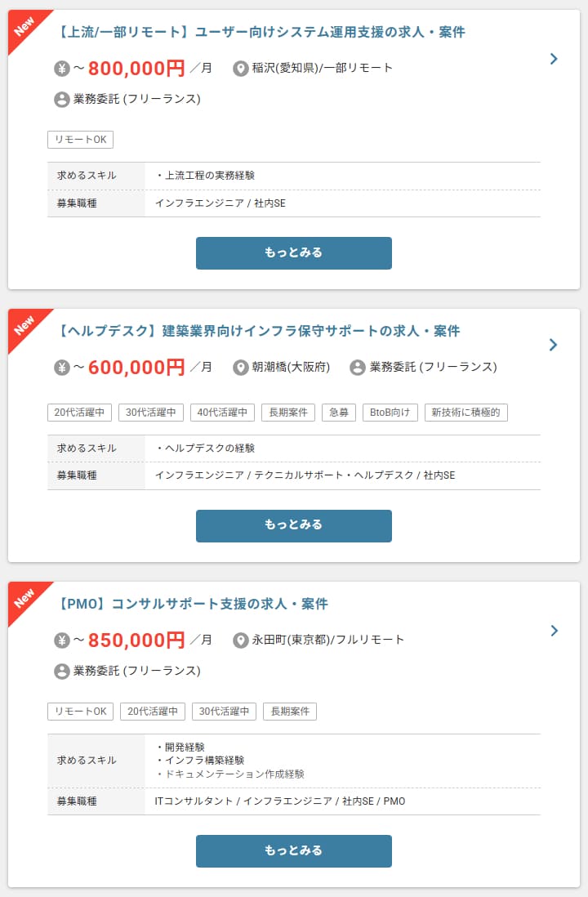
Task: Click the location pin next to 稲沢(愛知県)
Action: [241, 69]
